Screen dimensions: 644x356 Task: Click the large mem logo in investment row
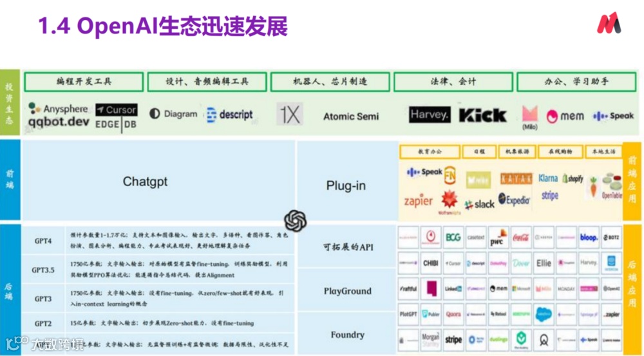tap(565, 117)
